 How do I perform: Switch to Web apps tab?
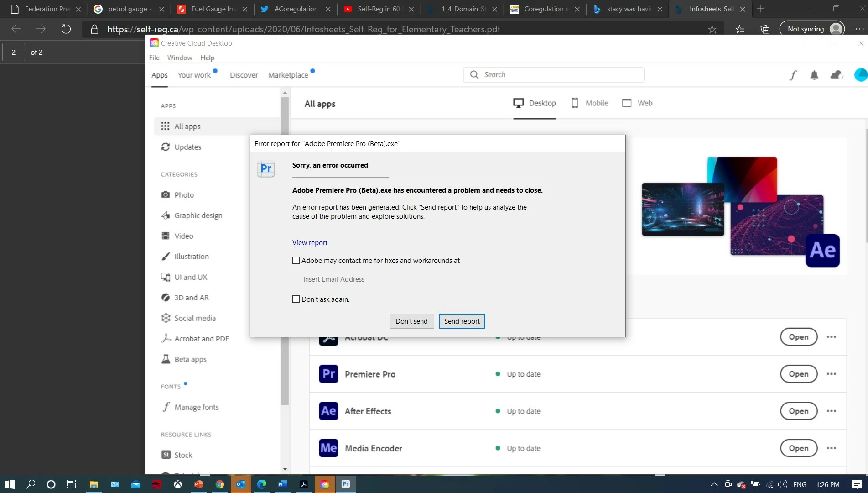tap(637, 103)
